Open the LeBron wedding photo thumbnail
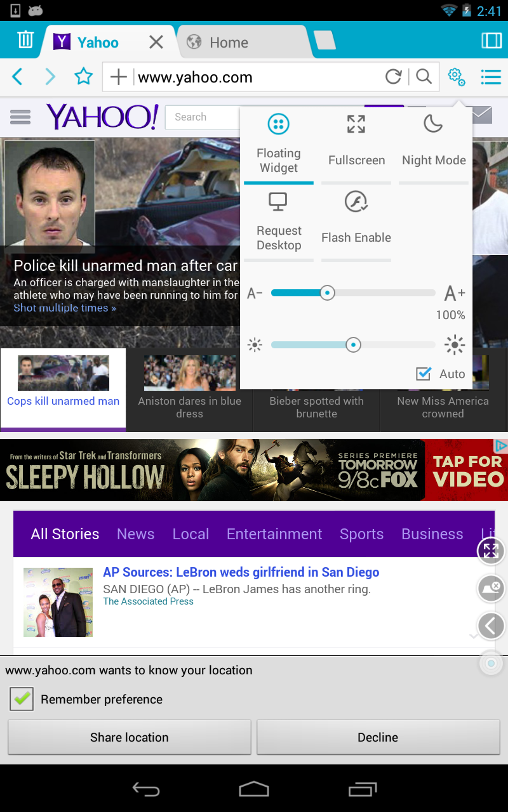 tap(58, 602)
